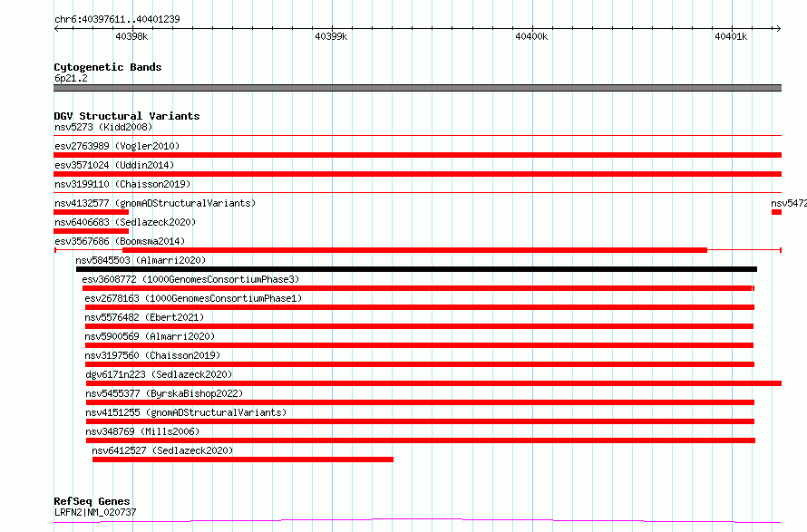807x532 pixels.
Task: Click the 40400k ruler tick label
Action: coord(531,36)
